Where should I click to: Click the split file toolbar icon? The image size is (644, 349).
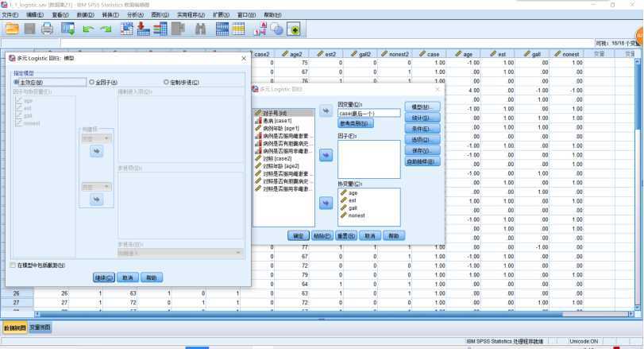coord(222,29)
